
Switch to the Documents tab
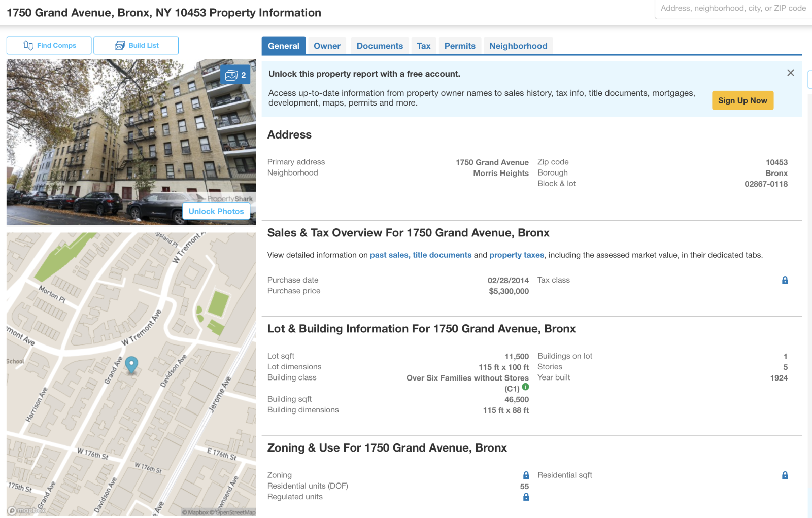[x=380, y=46]
